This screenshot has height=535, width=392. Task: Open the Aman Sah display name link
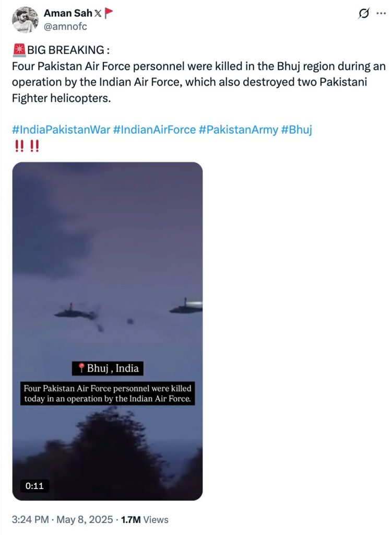pos(68,13)
